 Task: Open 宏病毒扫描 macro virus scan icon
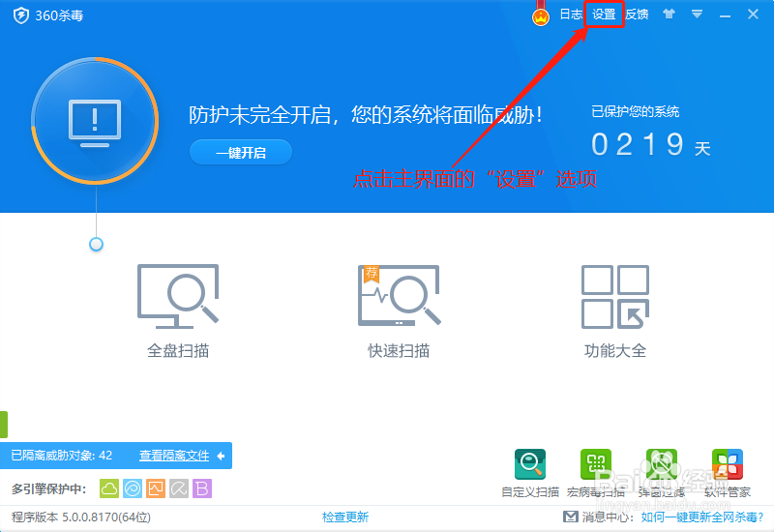point(596,464)
